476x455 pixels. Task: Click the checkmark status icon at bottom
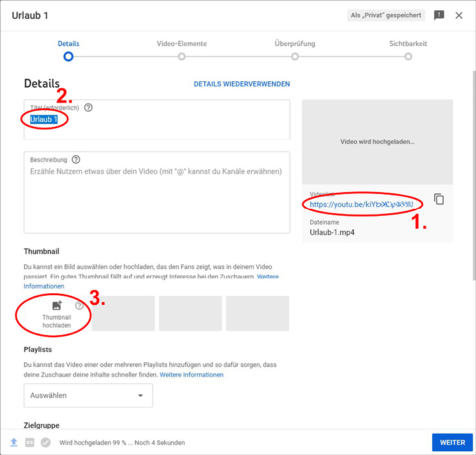[x=46, y=443]
